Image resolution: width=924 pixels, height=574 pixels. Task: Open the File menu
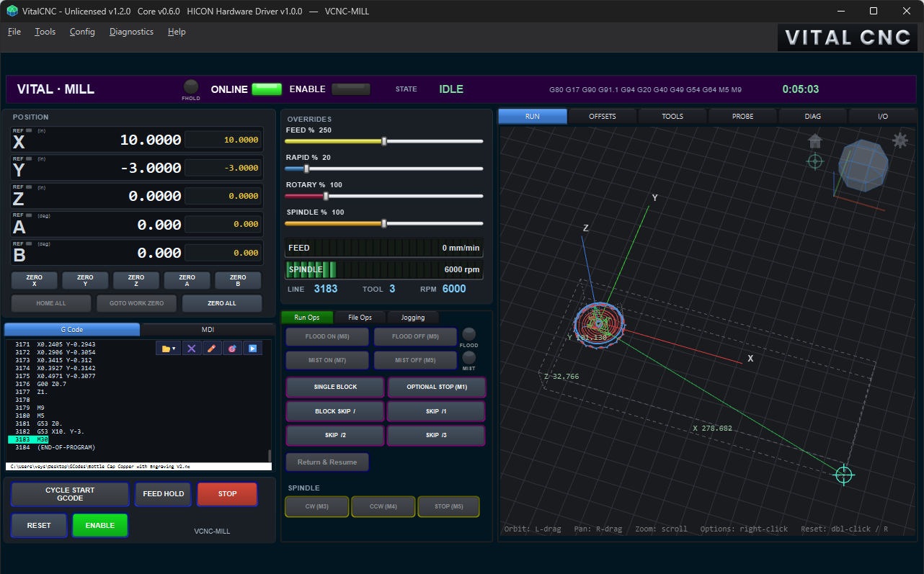[x=14, y=32]
